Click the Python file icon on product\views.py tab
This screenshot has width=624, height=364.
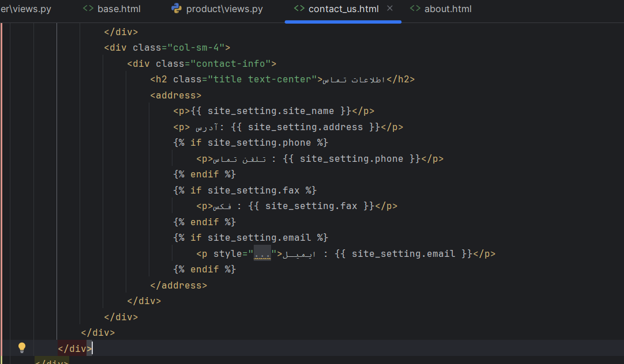(176, 9)
